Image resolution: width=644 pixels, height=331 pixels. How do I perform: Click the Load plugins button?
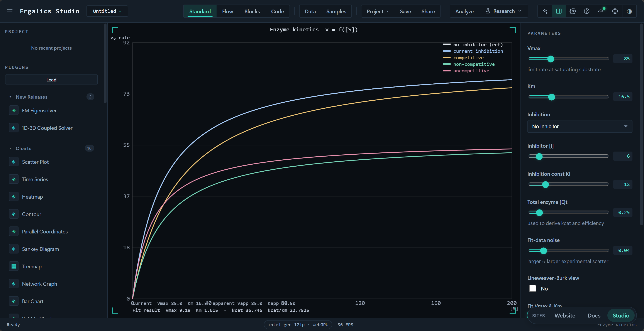coord(51,80)
